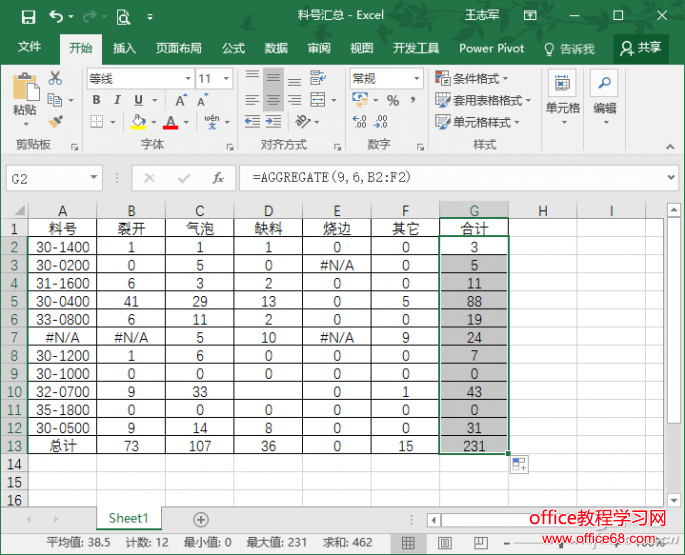Click the 告诉我 search box
Viewport: 685px width, 555px height.
click(569, 48)
